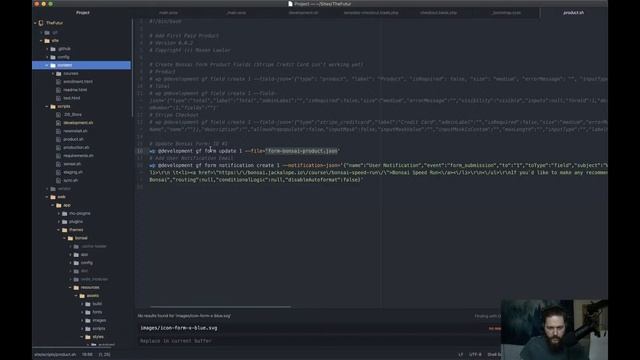Click line number 18 in the gutter
The image size is (640, 360).
140,151
